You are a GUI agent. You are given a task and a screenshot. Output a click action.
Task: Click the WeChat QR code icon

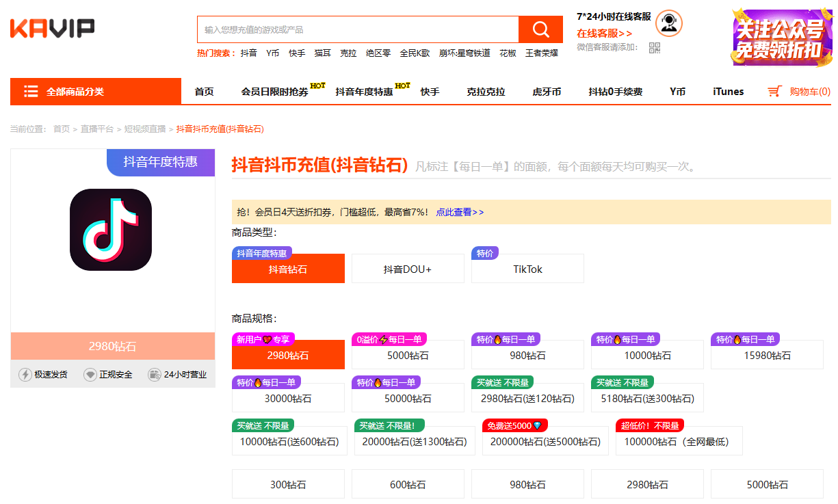[655, 47]
